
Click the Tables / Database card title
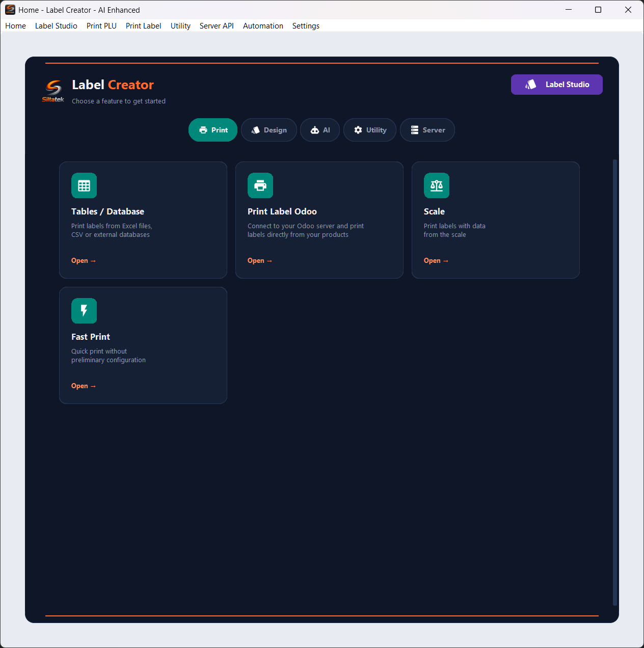click(108, 211)
